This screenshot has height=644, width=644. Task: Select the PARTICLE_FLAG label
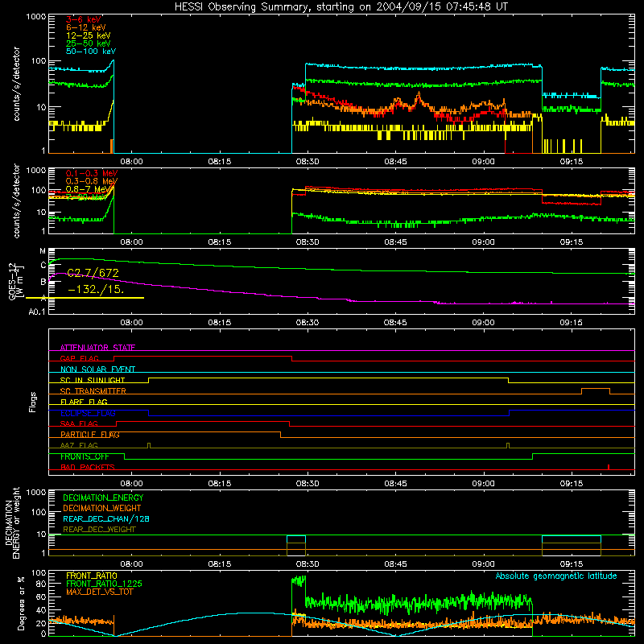pos(90,435)
